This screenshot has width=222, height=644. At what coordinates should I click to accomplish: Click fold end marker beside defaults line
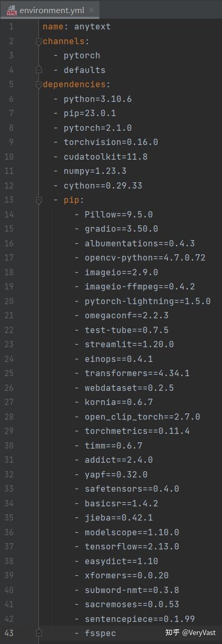point(38,70)
